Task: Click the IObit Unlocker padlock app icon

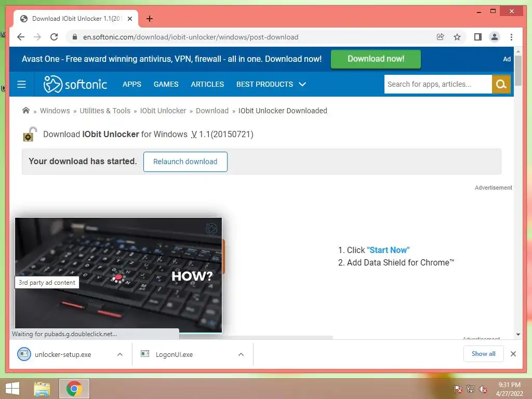Action: [30, 135]
